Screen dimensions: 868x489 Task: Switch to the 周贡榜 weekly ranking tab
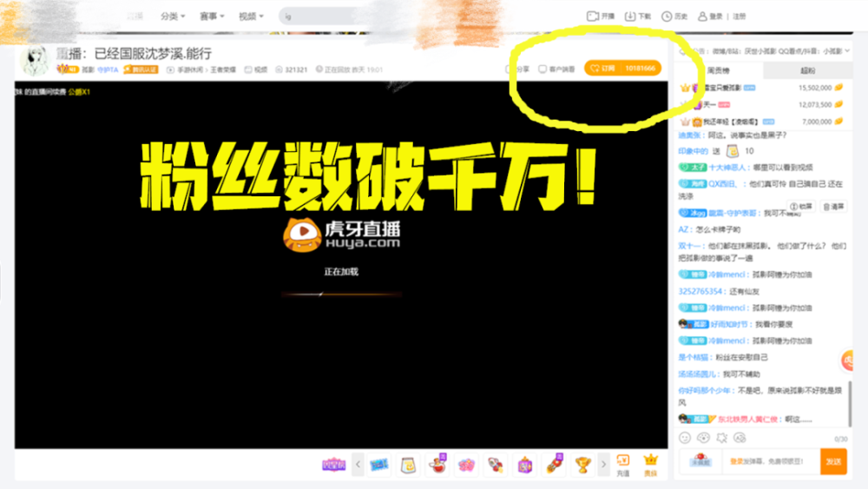[x=719, y=70]
